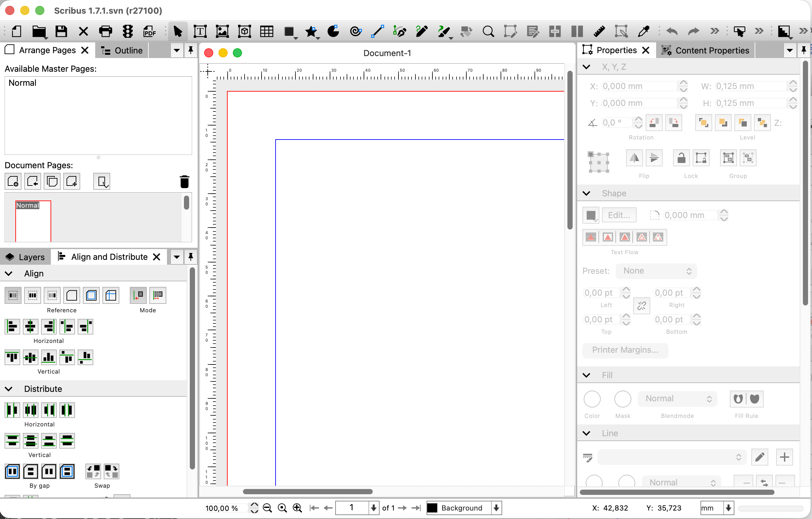Select the Eye Dropper tool
The width and height of the screenshot is (812, 519).
click(643, 32)
